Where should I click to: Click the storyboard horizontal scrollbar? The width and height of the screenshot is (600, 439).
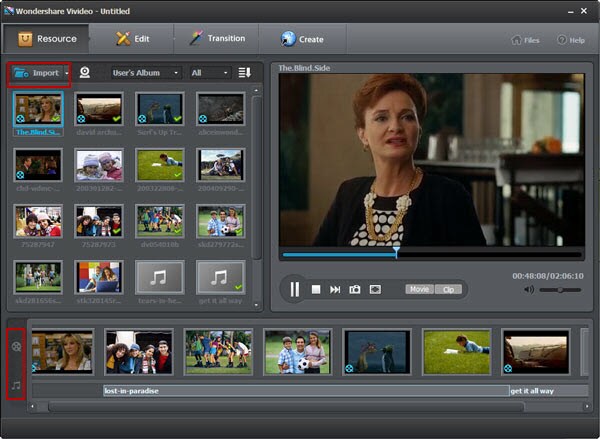pos(286,406)
